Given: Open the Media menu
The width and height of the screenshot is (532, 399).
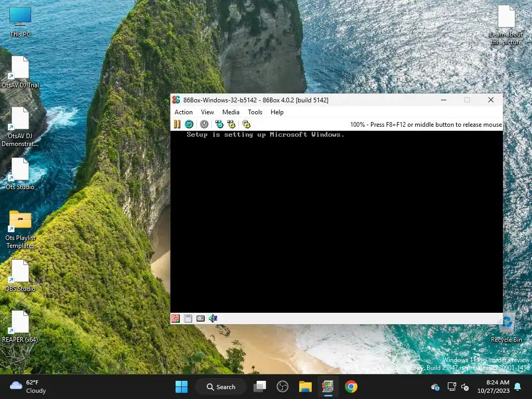Looking at the screenshot, I should pos(231,112).
